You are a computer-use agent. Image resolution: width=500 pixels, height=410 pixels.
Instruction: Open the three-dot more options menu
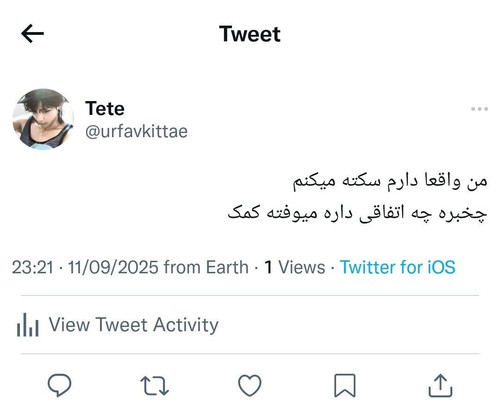[479, 109]
